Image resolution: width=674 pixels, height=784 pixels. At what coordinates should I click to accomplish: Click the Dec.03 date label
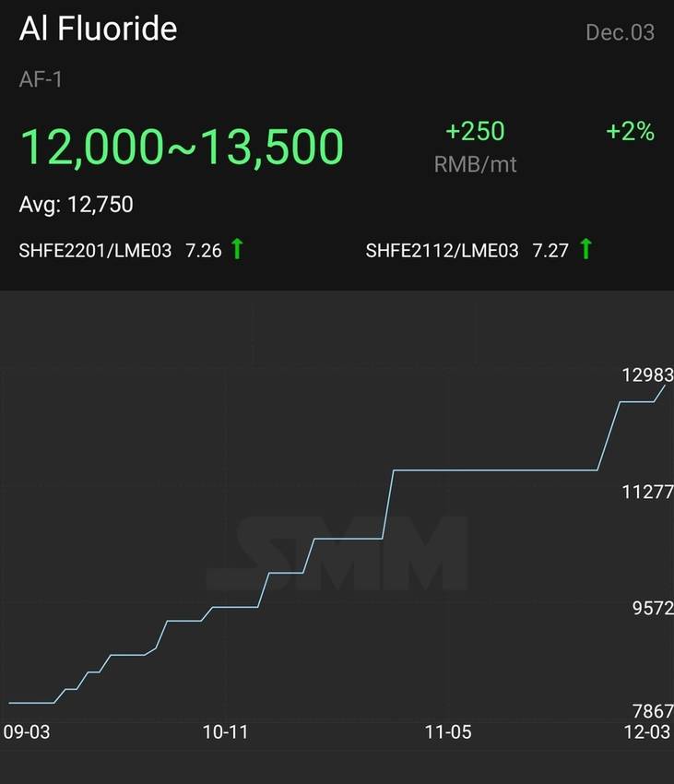620,32
